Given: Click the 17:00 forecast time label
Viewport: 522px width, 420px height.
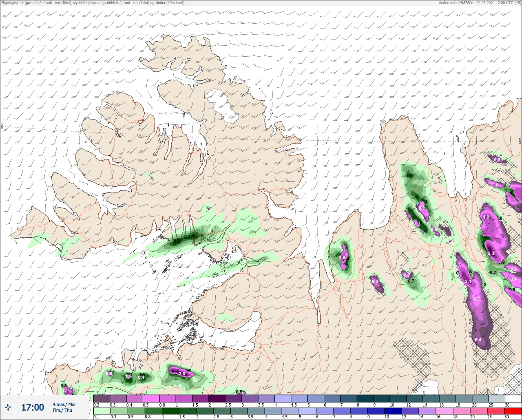Looking at the screenshot, I should click(33, 407).
